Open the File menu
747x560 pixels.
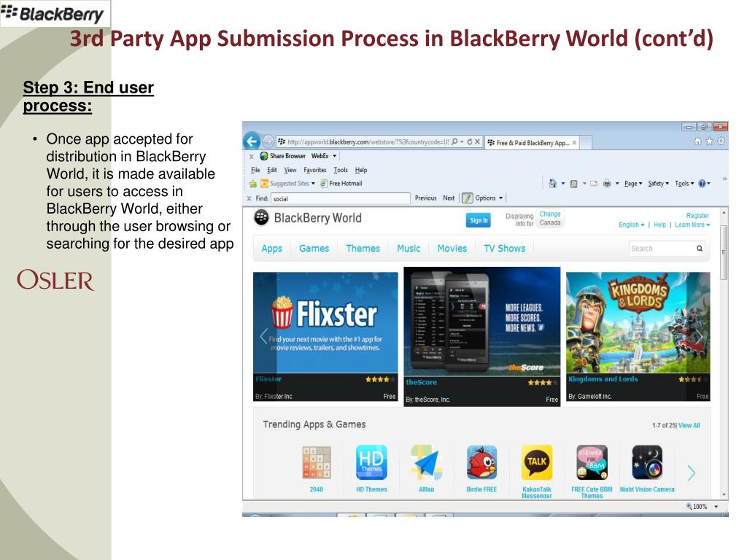(255, 170)
